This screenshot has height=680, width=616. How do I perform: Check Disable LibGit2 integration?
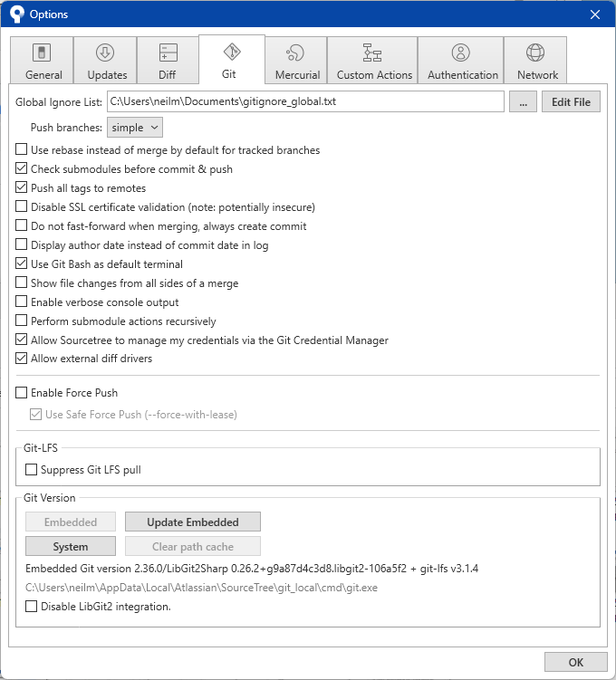point(33,607)
